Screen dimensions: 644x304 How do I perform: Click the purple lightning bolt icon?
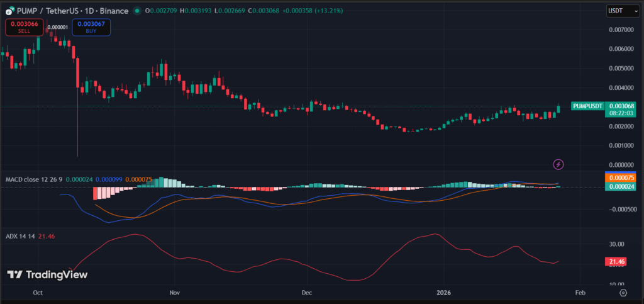[x=558, y=164]
